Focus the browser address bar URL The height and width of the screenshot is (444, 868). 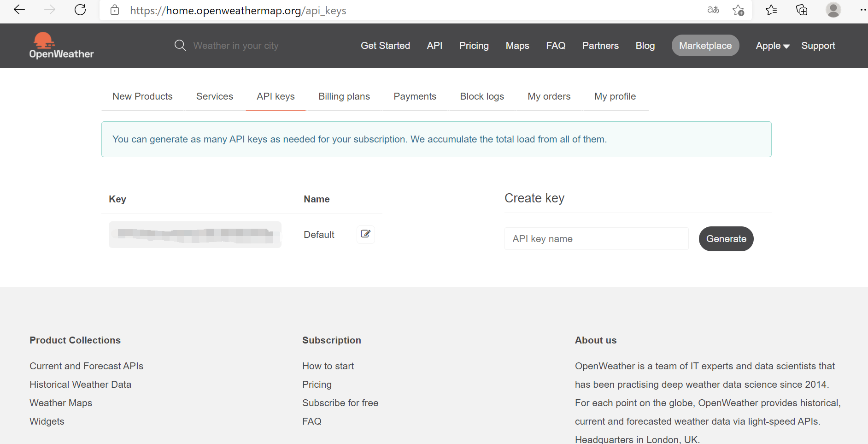238,10
